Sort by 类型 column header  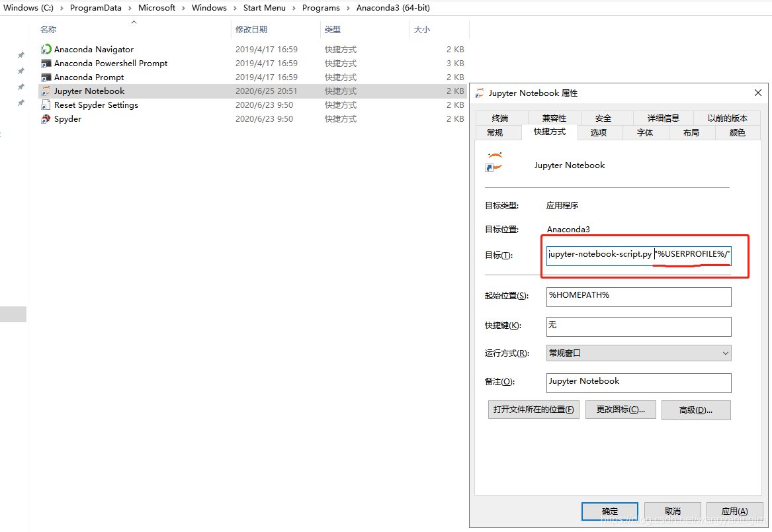(332, 30)
